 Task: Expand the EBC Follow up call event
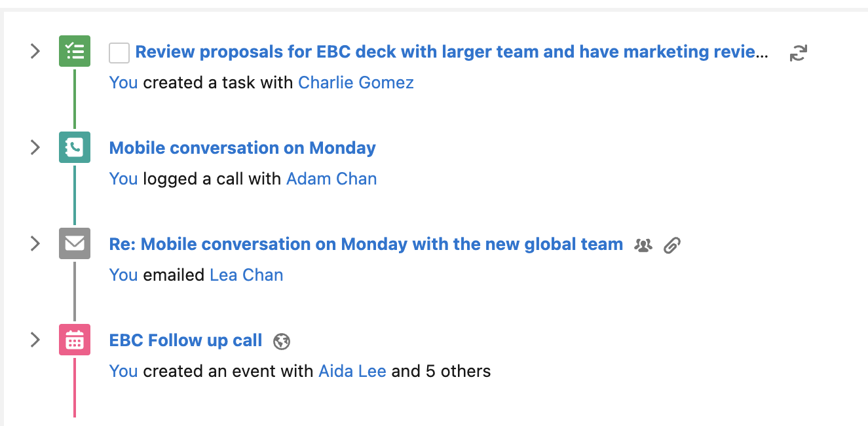[35, 340]
